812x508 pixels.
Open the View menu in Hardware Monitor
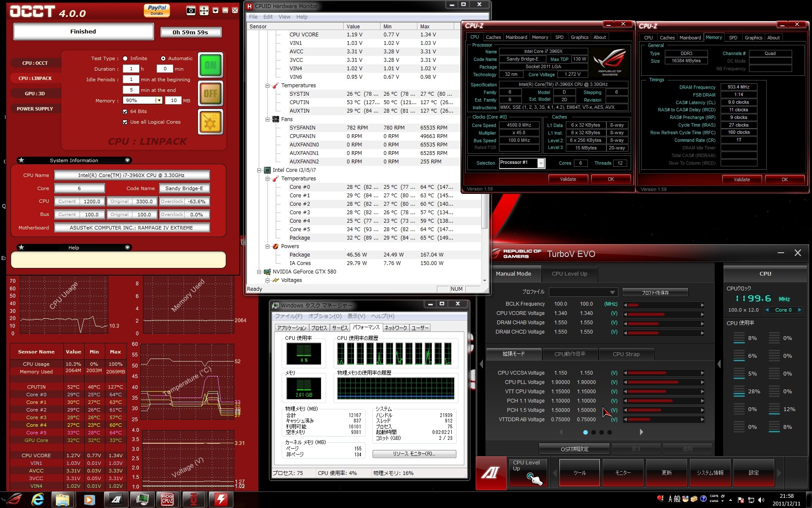point(284,17)
